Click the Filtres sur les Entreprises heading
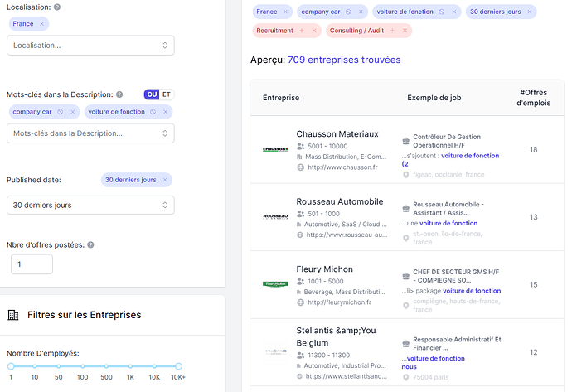572x392 pixels. pos(85,315)
